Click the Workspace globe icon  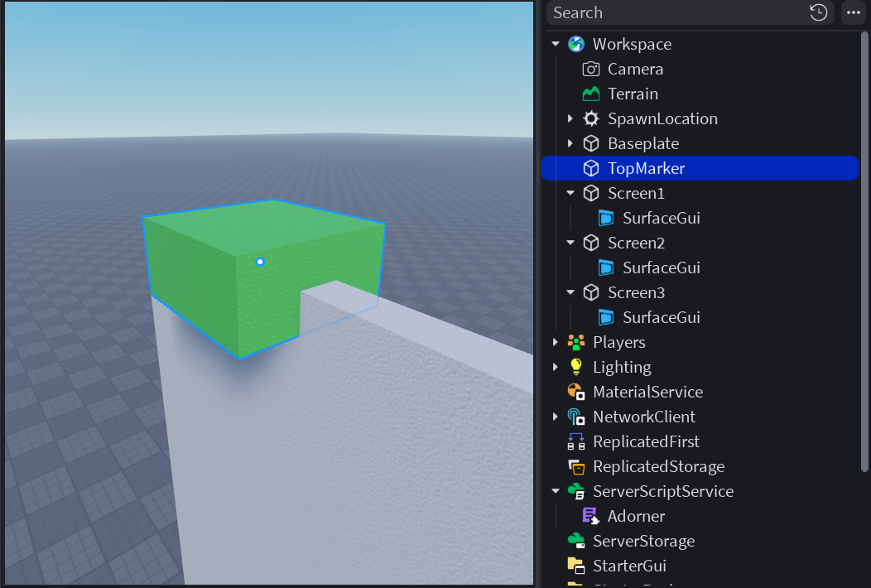pos(576,44)
